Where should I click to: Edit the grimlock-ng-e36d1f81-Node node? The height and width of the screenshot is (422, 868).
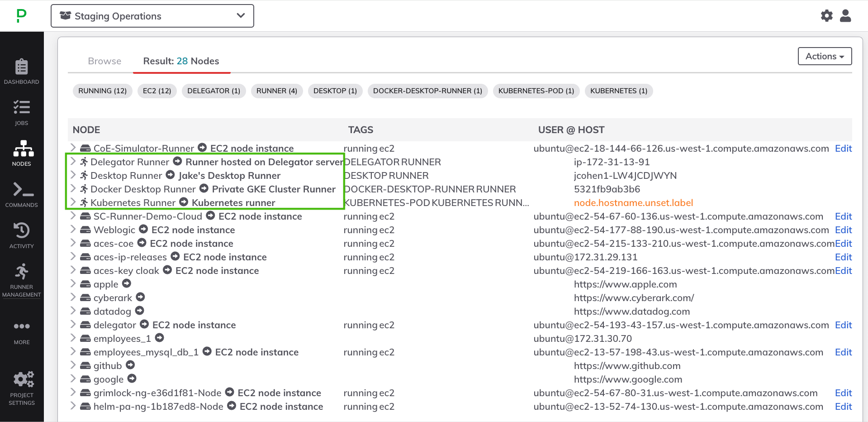pyautogui.click(x=843, y=393)
